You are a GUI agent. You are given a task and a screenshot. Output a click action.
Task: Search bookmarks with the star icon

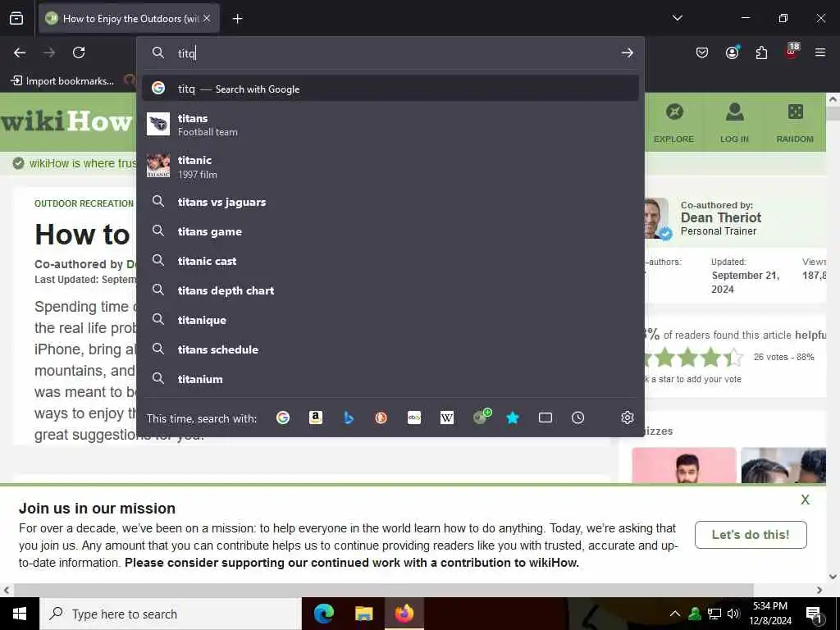click(513, 418)
